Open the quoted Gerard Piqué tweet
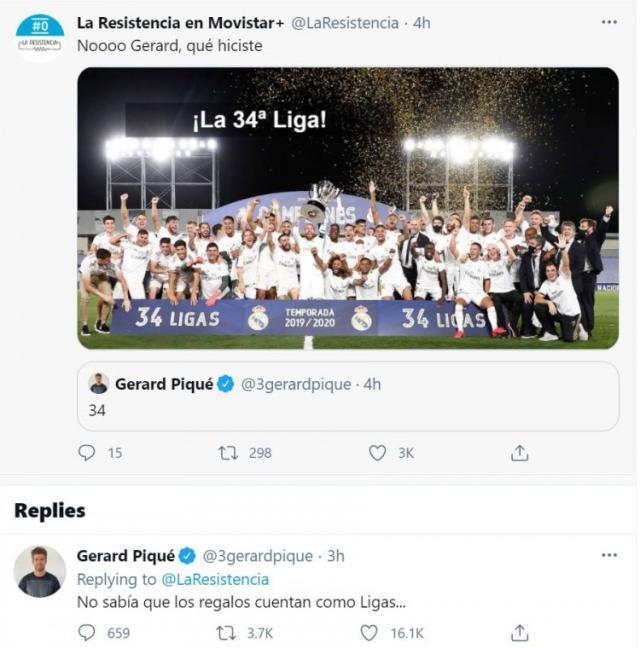Screen dimensions: 640x648 click(348, 396)
